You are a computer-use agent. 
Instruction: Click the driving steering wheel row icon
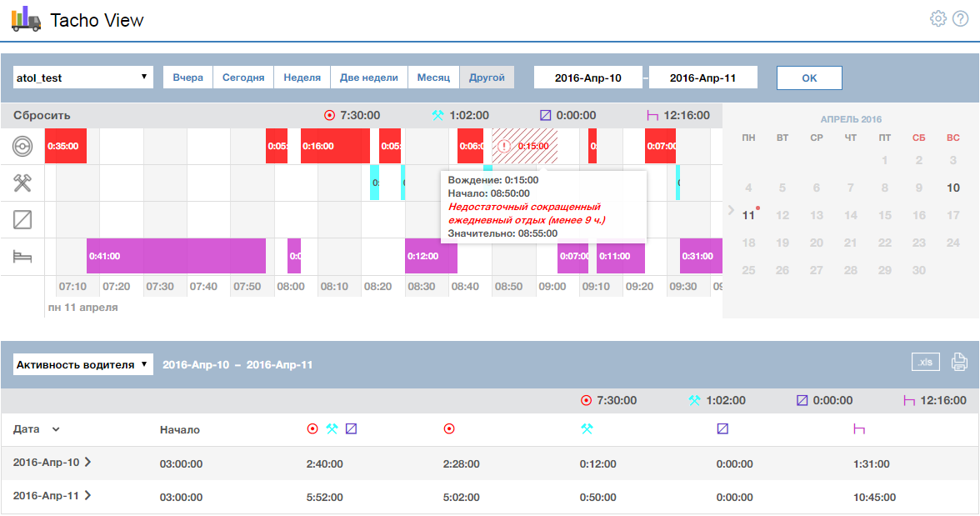pos(22,147)
